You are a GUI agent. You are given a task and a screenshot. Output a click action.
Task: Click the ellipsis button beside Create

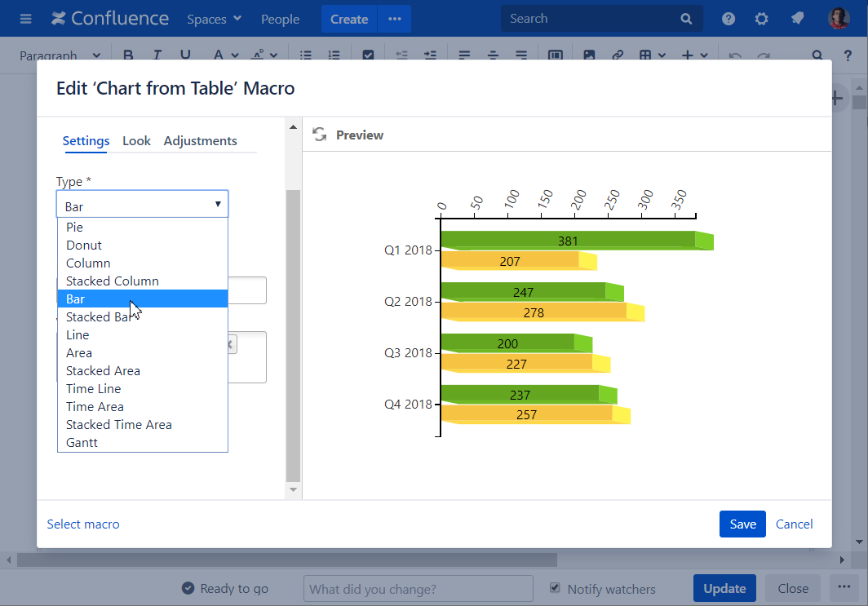coord(395,19)
